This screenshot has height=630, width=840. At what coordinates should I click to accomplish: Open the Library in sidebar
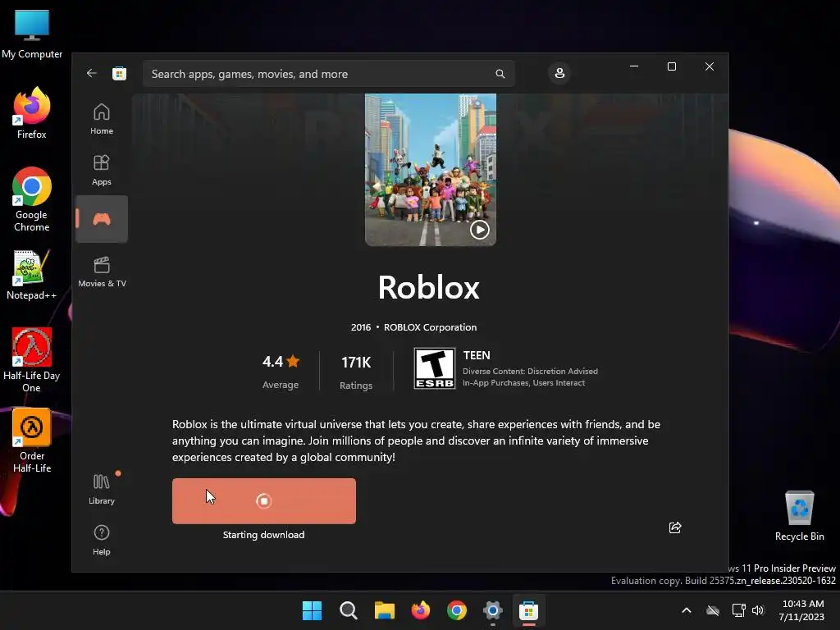(x=102, y=489)
